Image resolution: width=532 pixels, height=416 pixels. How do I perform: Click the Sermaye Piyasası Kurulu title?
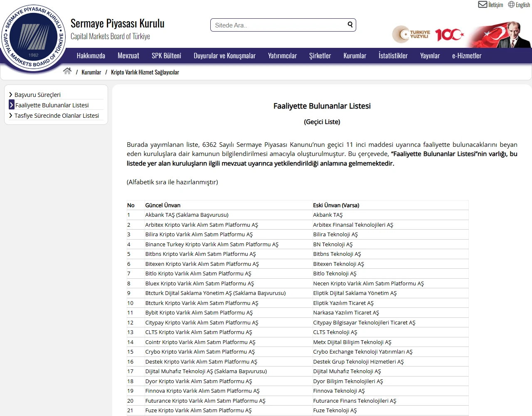(118, 23)
